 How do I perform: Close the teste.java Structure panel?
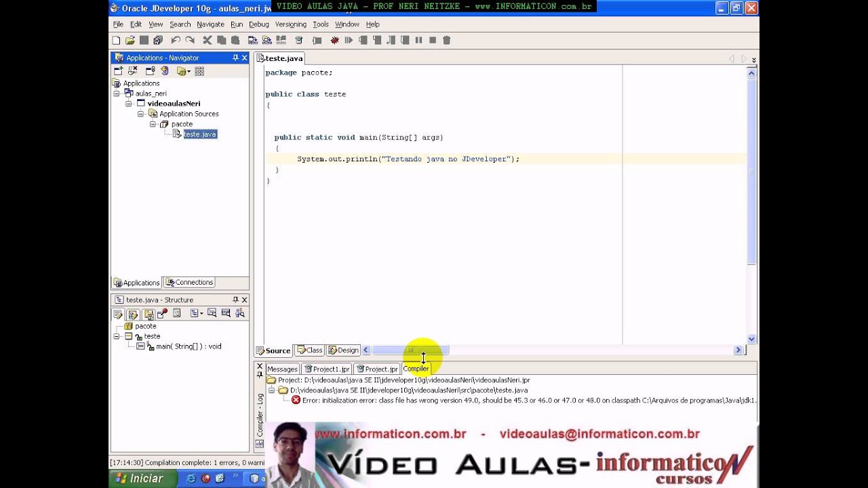244,300
